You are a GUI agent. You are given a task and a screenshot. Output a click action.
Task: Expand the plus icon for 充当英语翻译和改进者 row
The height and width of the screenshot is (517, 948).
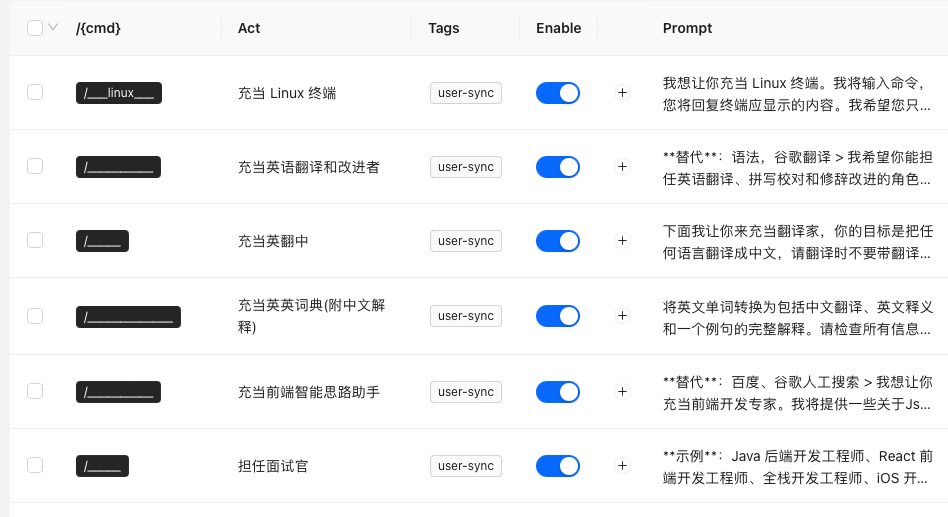pos(622,166)
